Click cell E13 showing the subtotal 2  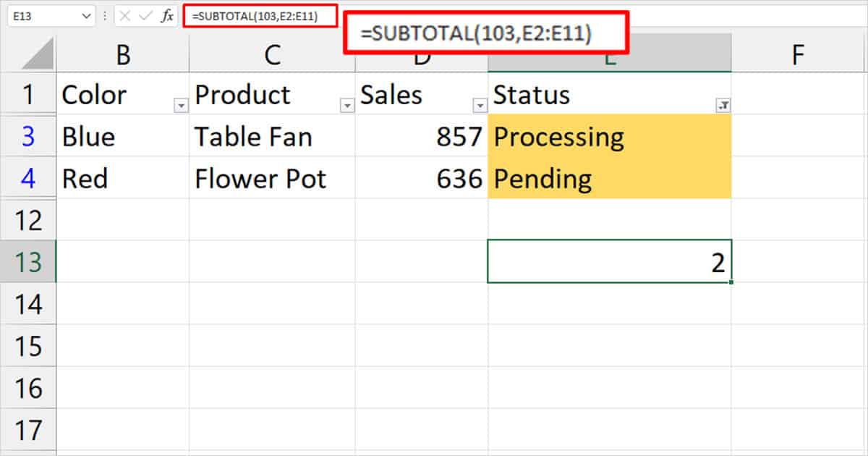pyautogui.click(x=609, y=261)
